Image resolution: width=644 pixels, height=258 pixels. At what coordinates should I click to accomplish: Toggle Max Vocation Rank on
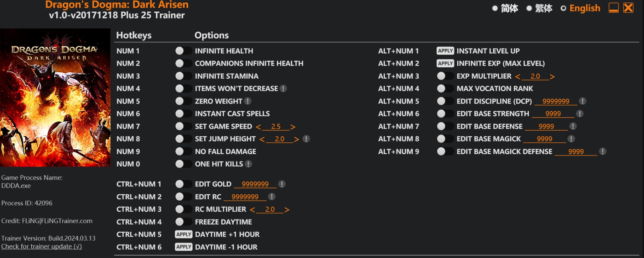coord(445,89)
